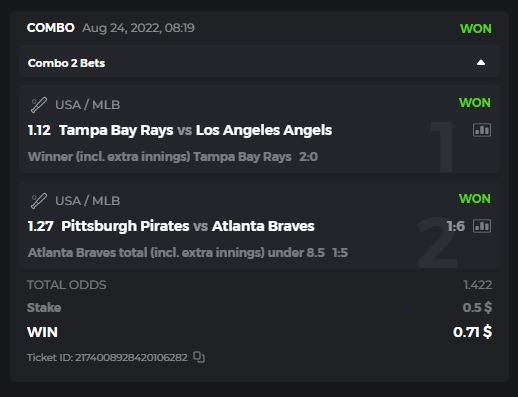Click baseball icon beside second USA / MLB
Viewport: 518px width, 397px height.
39,201
